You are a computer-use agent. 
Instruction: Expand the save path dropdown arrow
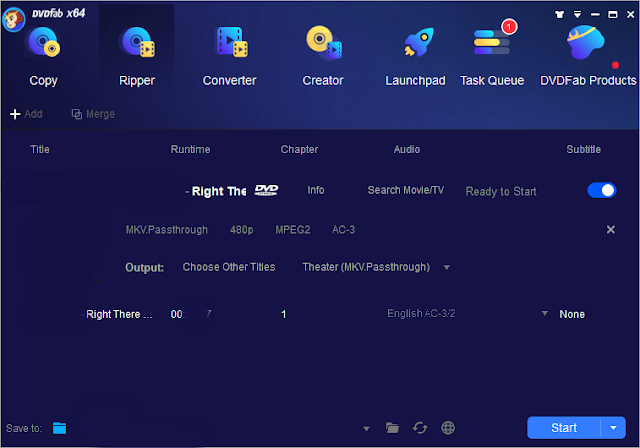click(366, 428)
